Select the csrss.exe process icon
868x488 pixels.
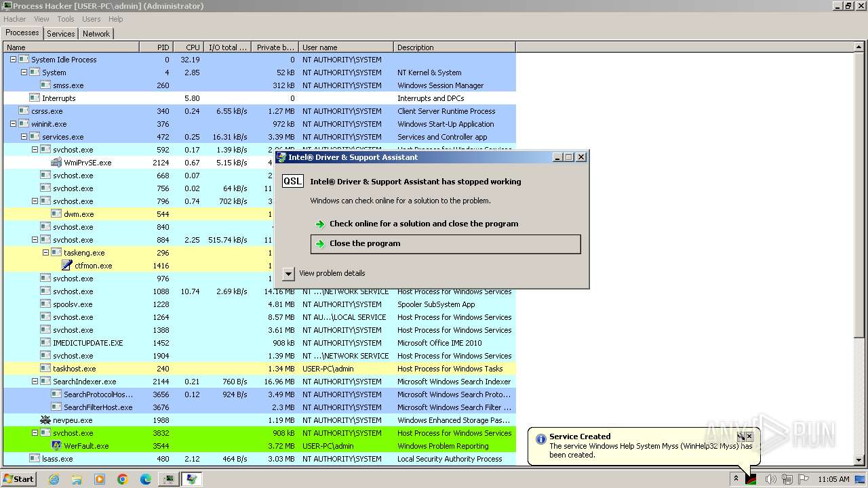(x=24, y=111)
